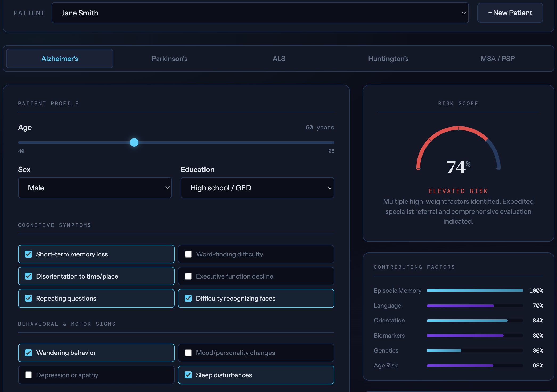
Task: Check Executive function decline box
Action: coord(188,276)
